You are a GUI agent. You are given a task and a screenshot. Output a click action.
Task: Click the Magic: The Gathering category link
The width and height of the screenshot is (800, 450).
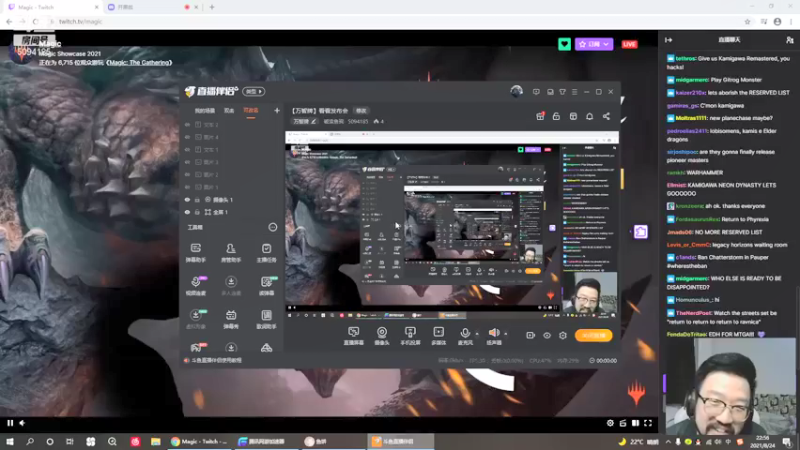tap(139, 63)
